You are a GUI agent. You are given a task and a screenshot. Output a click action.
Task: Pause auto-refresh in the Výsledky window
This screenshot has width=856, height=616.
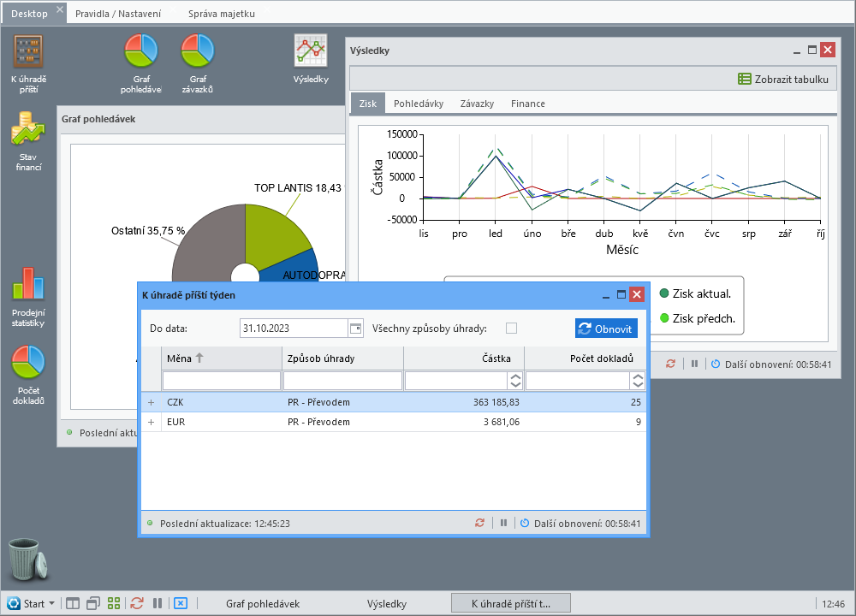[x=694, y=364]
